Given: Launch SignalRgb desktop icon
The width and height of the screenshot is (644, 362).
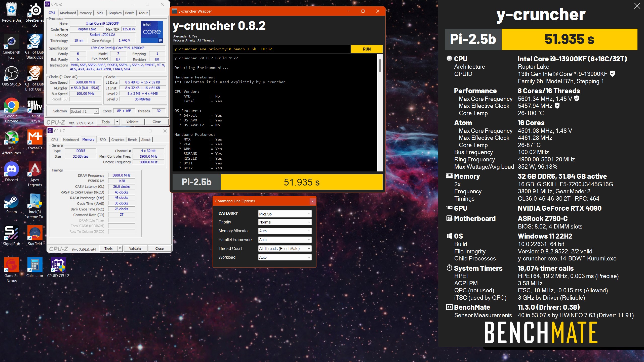Looking at the screenshot, I should [x=11, y=236].
